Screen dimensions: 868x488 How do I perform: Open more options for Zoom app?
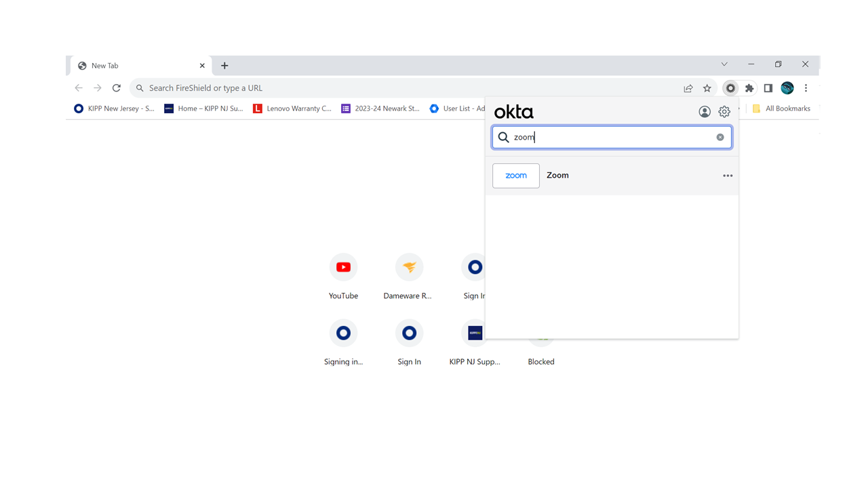pyautogui.click(x=728, y=176)
